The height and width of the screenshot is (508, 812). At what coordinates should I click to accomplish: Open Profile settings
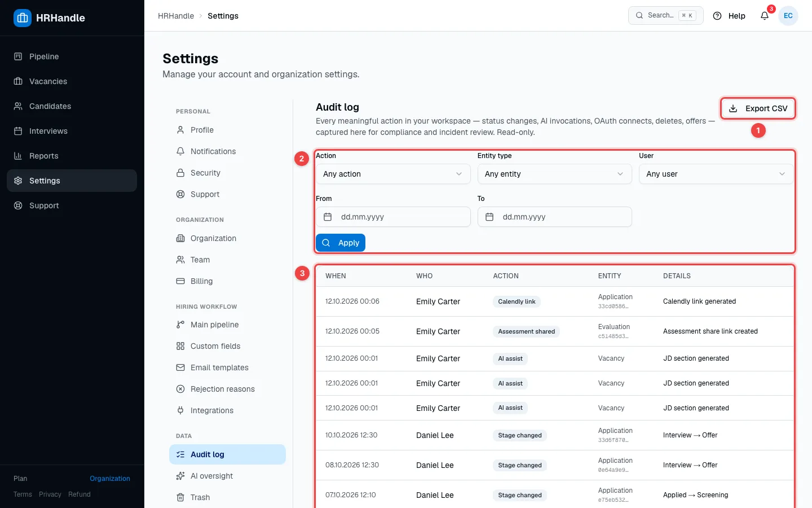pos(227,130)
